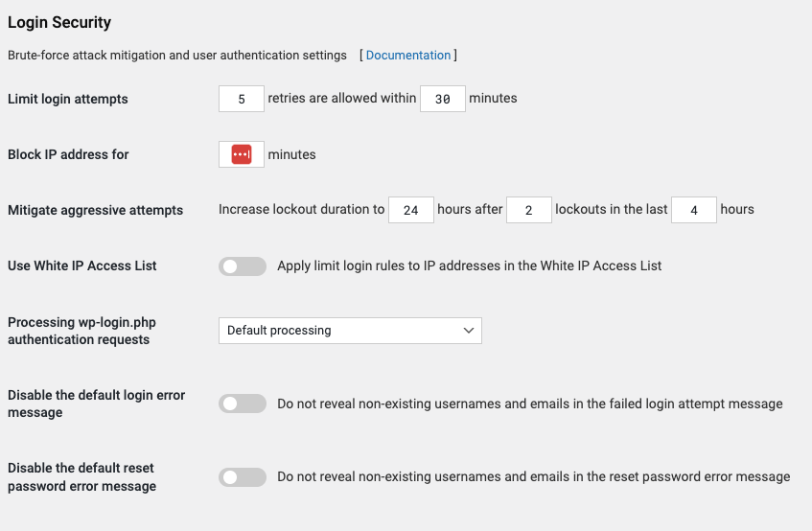Enable Disable the default login error message
Image resolution: width=812 pixels, height=531 pixels.
point(243,404)
